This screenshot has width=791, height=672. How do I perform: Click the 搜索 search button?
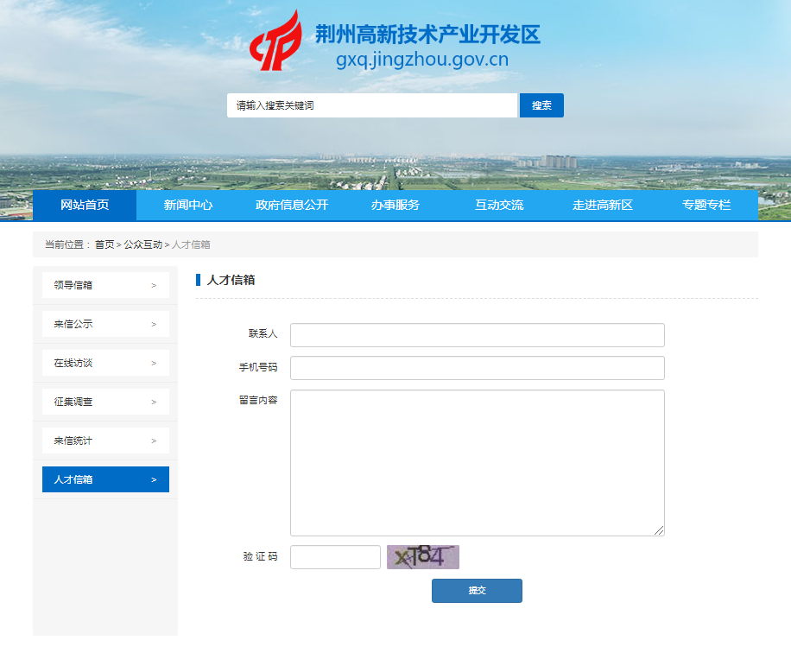coord(541,105)
